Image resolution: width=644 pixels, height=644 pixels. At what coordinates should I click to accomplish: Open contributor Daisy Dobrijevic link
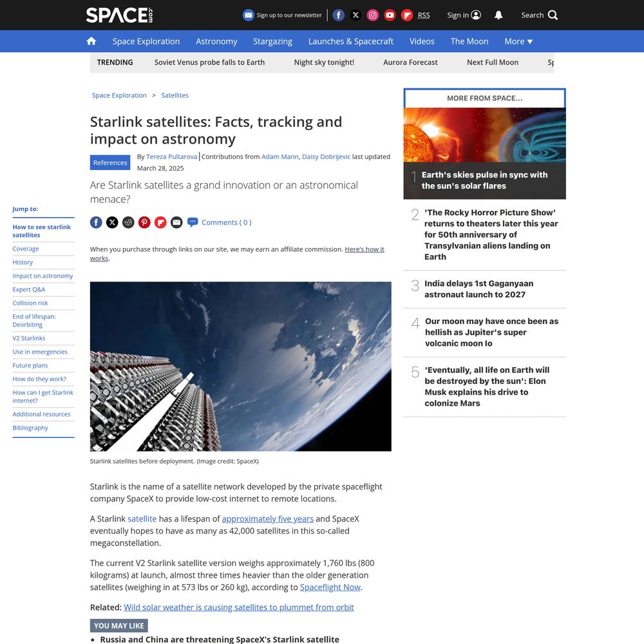326,156
